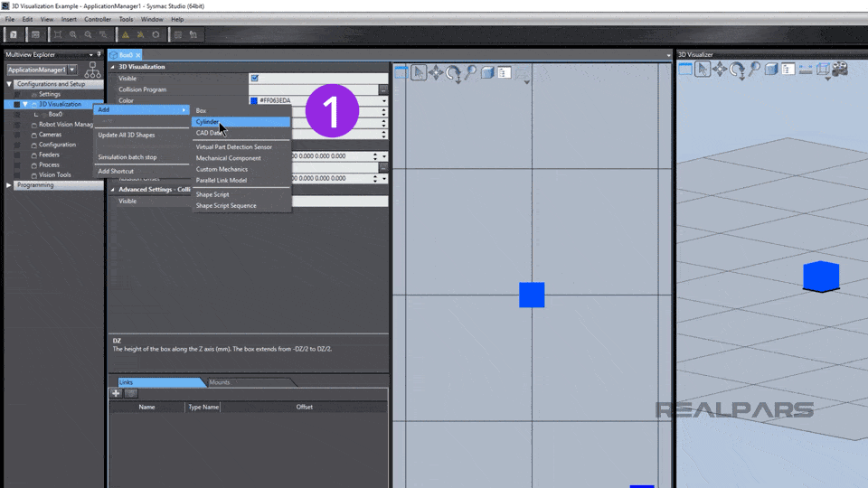Select the rotate tool in 3D Visualizer
The image size is (868, 488).
(x=737, y=70)
